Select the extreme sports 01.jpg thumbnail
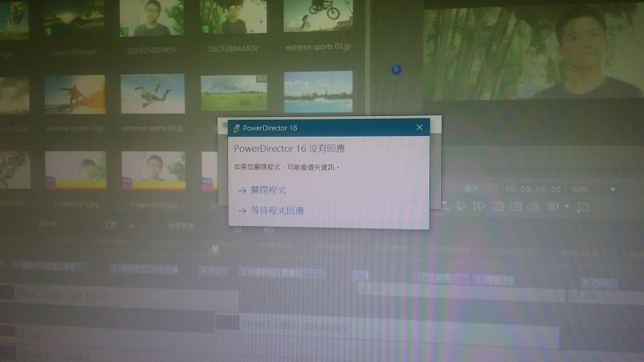This screenshot has height=362, width=644. (x=318, y=15)
